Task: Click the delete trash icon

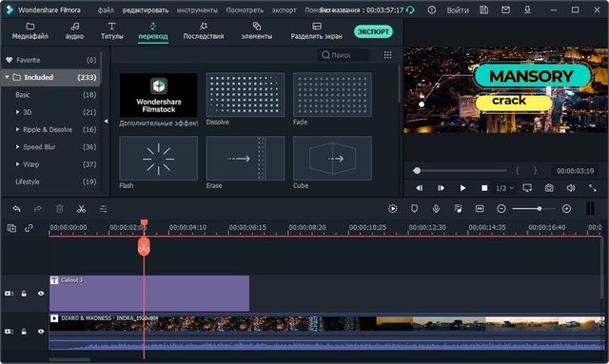Action: click(59, 209)
